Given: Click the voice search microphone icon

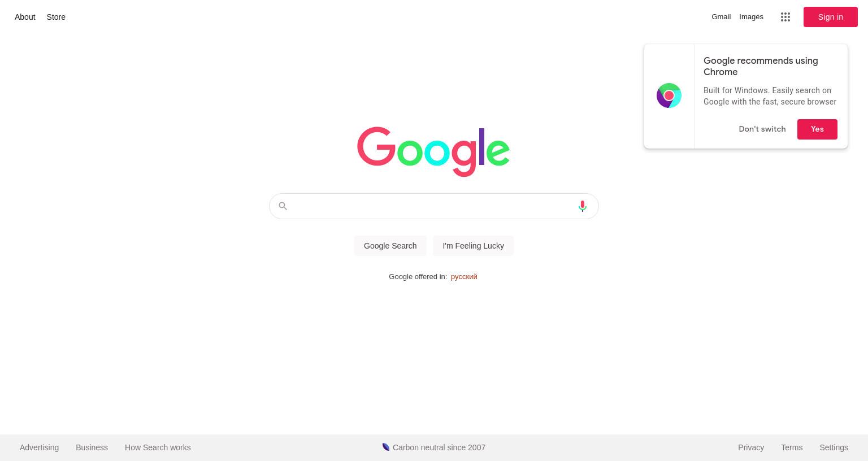Looking at the screenshot, I should pos(583,206).
